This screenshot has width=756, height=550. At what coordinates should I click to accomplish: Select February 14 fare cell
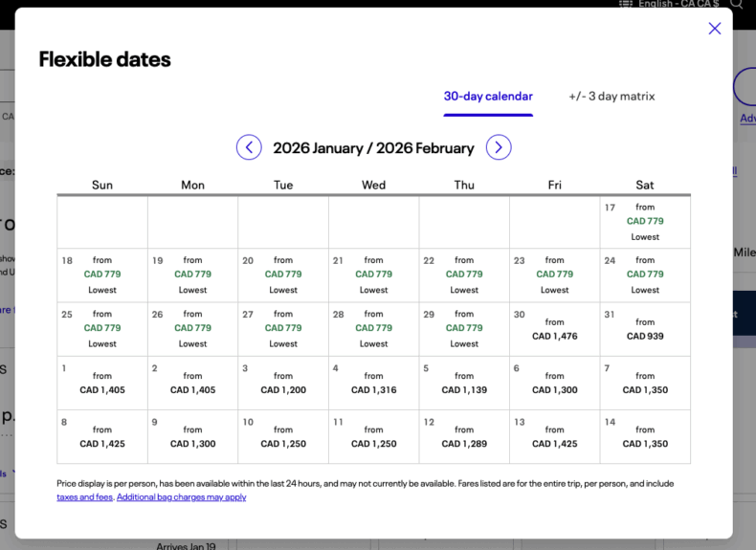(x=645, y=437)
